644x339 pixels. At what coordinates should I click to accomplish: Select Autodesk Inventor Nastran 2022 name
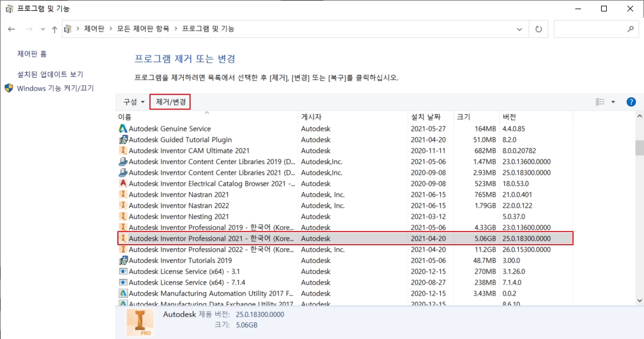179,206
